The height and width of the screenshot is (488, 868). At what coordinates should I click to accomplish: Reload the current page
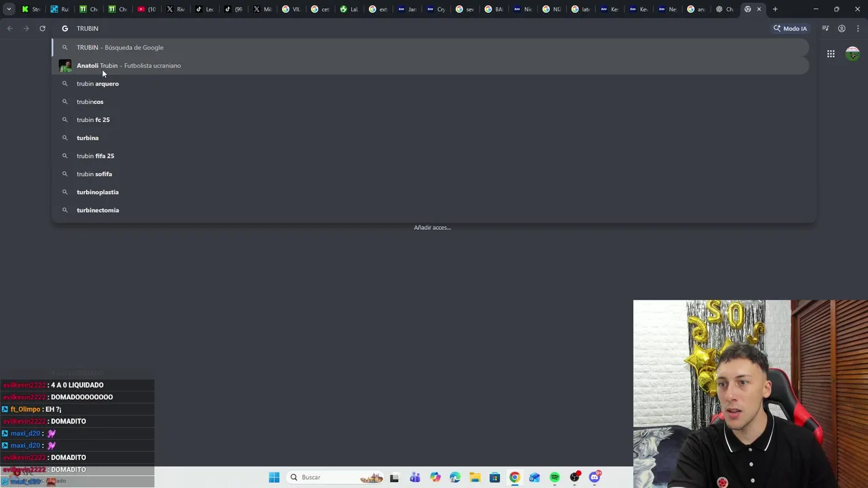(42, 28)
